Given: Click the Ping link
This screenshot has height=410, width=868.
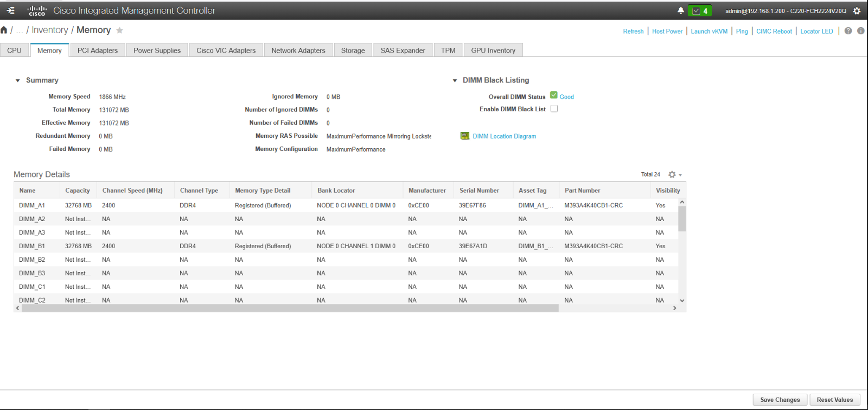Looking at the screenshot, I should (742, 31).
